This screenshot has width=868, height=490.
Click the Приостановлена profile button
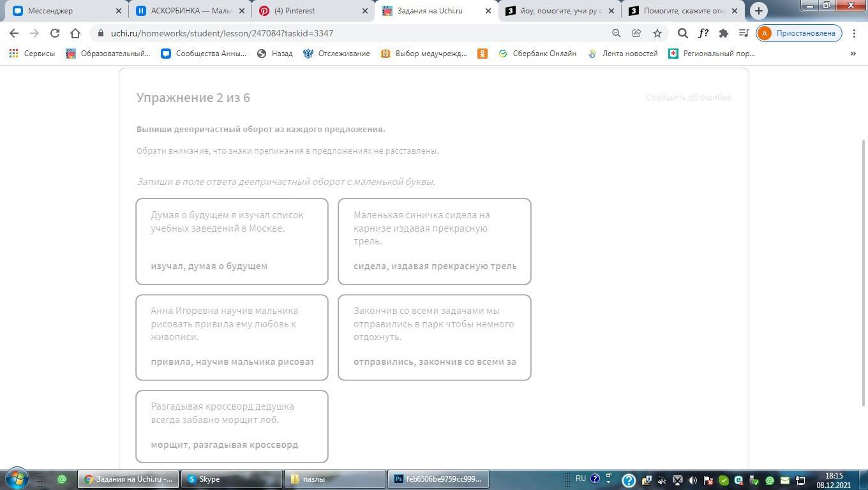coord(799,33)
